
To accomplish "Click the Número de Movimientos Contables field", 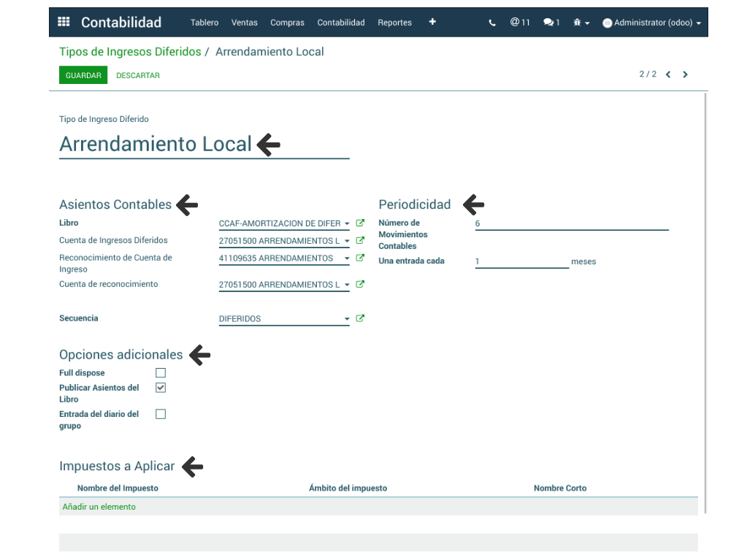I will (571, 223).
